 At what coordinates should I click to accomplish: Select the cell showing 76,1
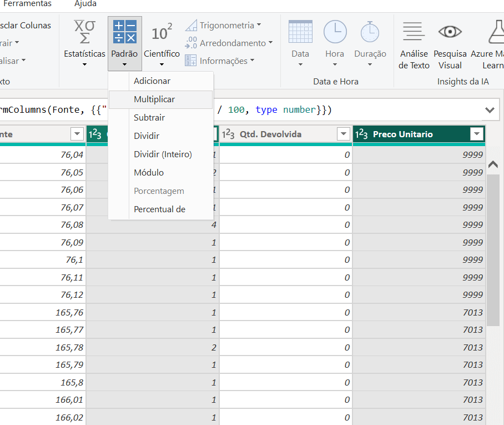pyautogui.click(x=43, y=260)
